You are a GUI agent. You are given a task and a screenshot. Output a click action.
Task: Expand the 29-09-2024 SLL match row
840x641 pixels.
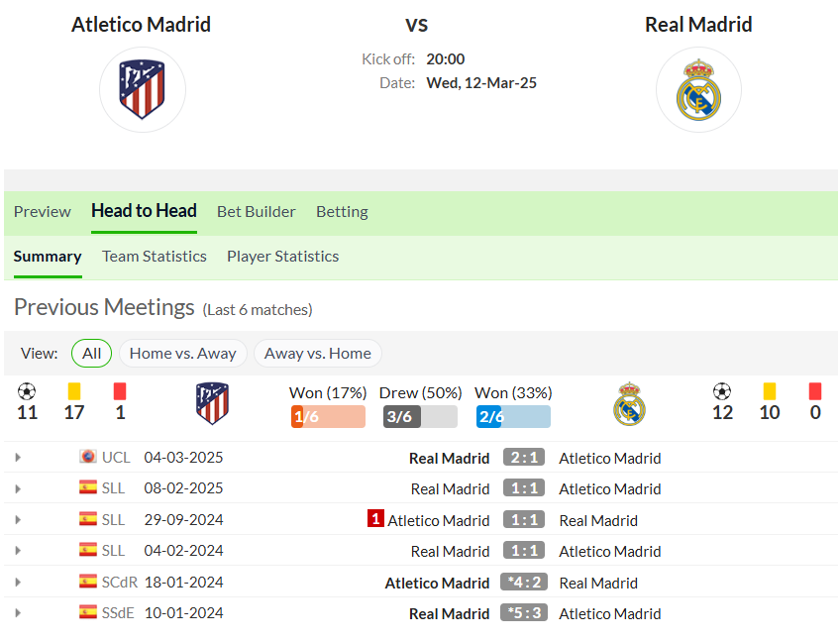(x=18, y=520)
